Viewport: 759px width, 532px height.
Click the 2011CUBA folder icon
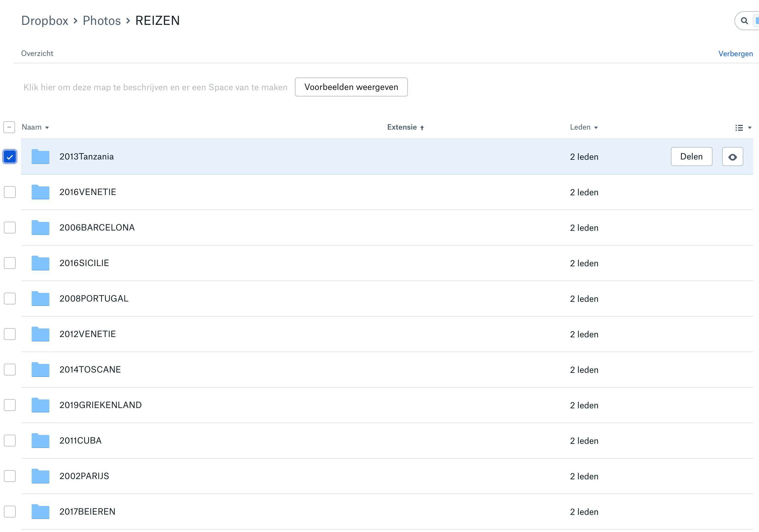40,440
